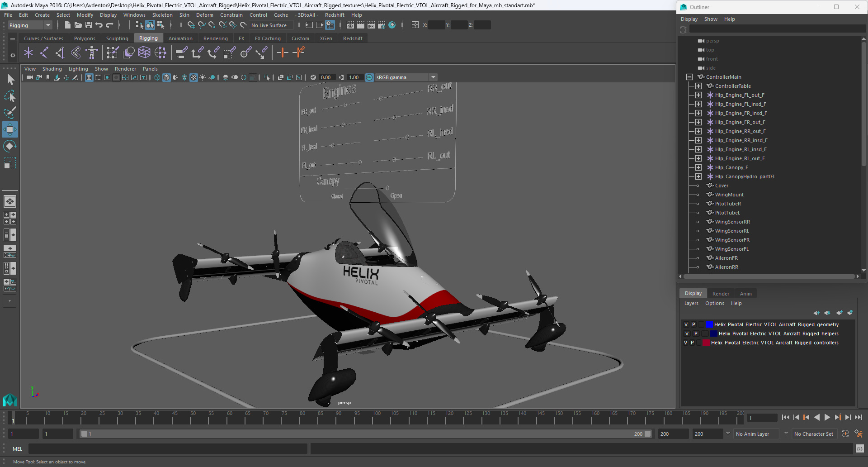
Task: Expand the Hlp_Engine_FL_out_F node
Action: coord(698,95)
